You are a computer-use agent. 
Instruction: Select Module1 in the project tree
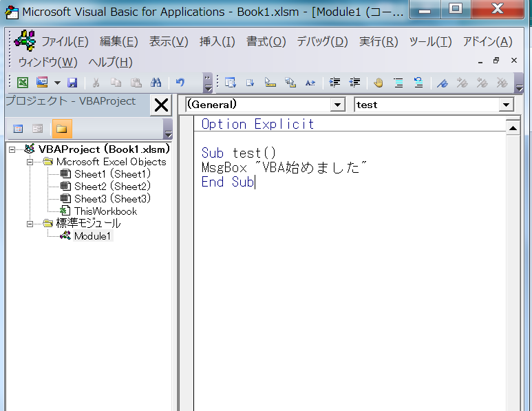pos(93,236)
